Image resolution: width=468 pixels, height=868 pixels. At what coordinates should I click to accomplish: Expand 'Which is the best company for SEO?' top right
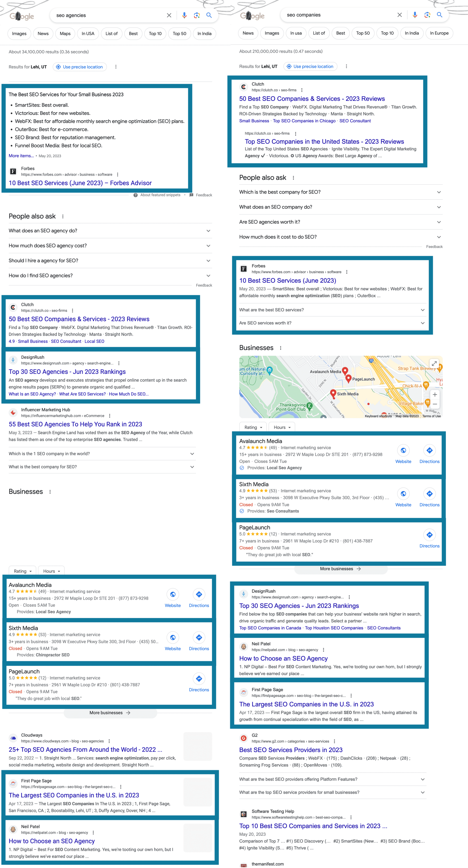tap(341, 192)
